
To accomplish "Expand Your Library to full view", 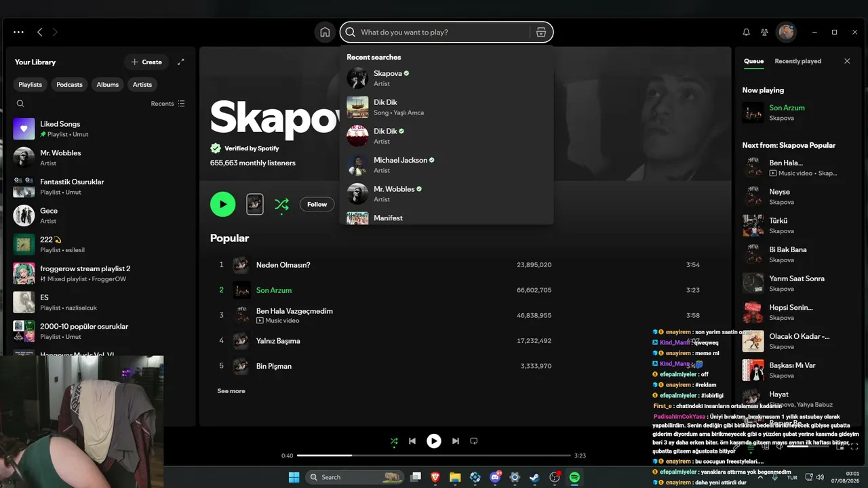I will [x=180, y=62].
